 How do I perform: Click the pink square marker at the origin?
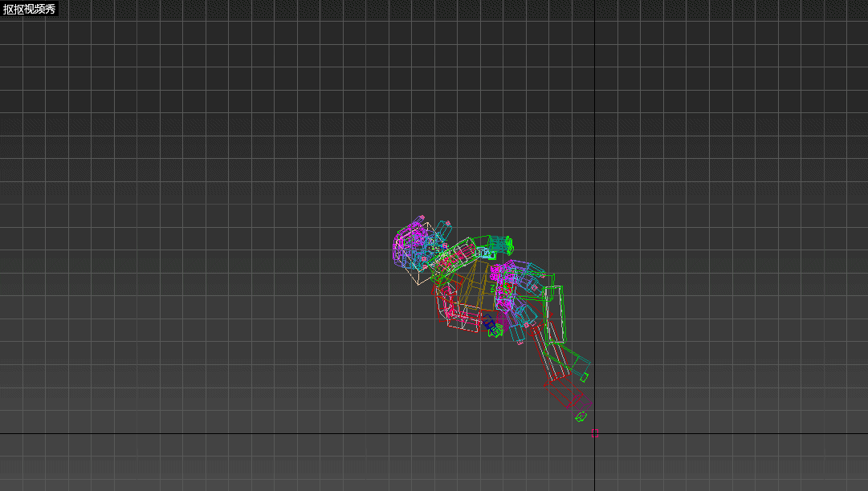pos(595,433)
